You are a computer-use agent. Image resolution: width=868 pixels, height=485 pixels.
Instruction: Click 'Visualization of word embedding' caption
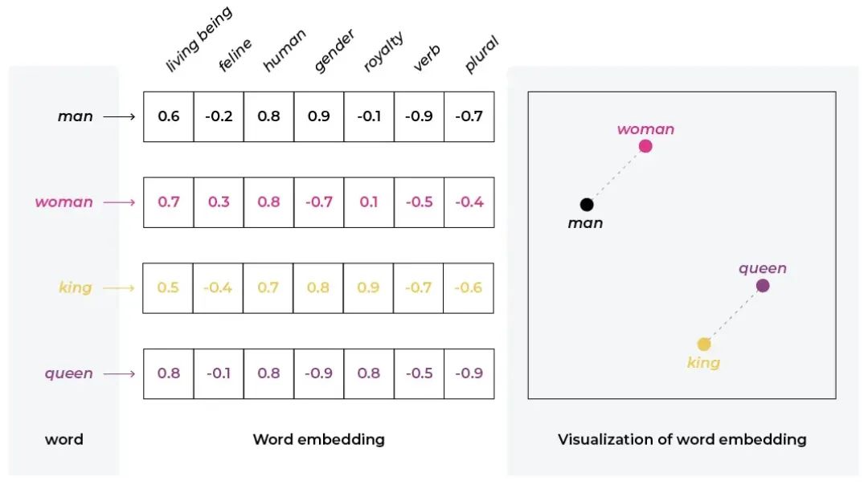point(682,439)
